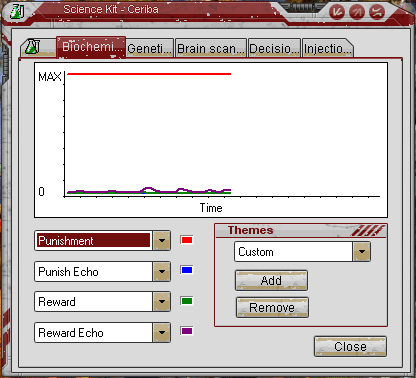Open the Decisio... tab
416x378 pixels.
274,48
